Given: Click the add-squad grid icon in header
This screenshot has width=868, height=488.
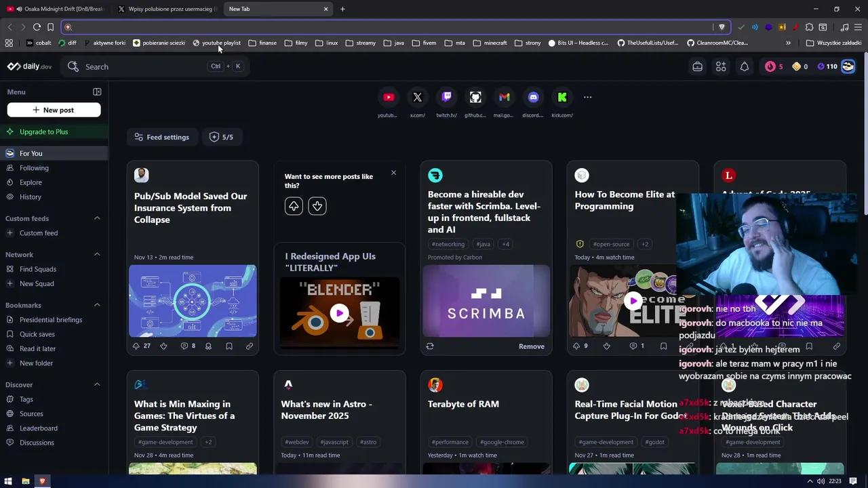Looking at the screenshot, I should click(x=721, y=66).
